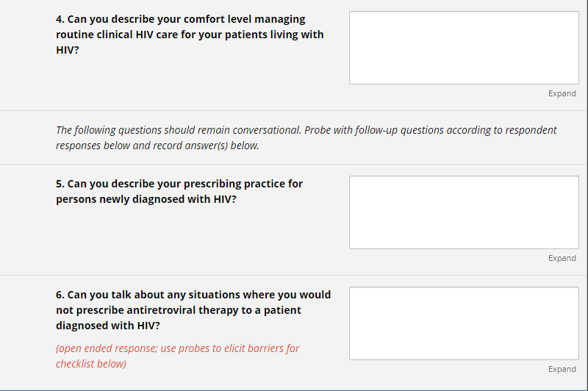Select the question 5 prescribing practice label
The image size is (588, 391).
point(179,191)
